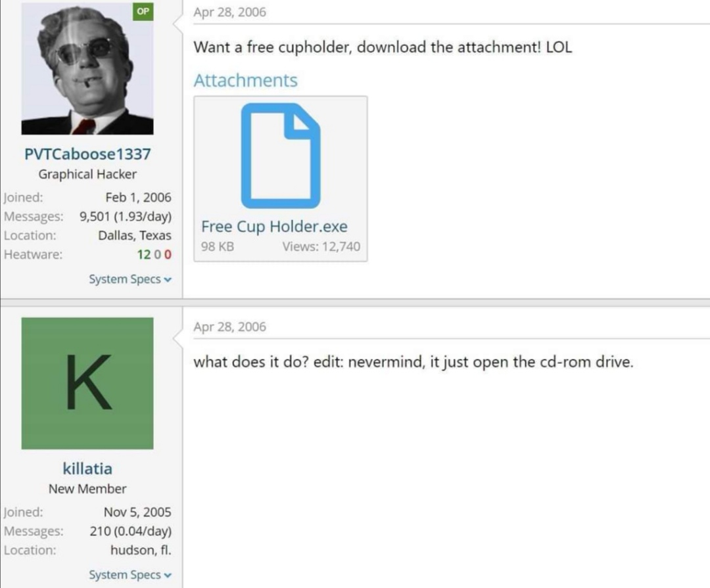Click the green OP badge on avatar

tap(143, 11)
